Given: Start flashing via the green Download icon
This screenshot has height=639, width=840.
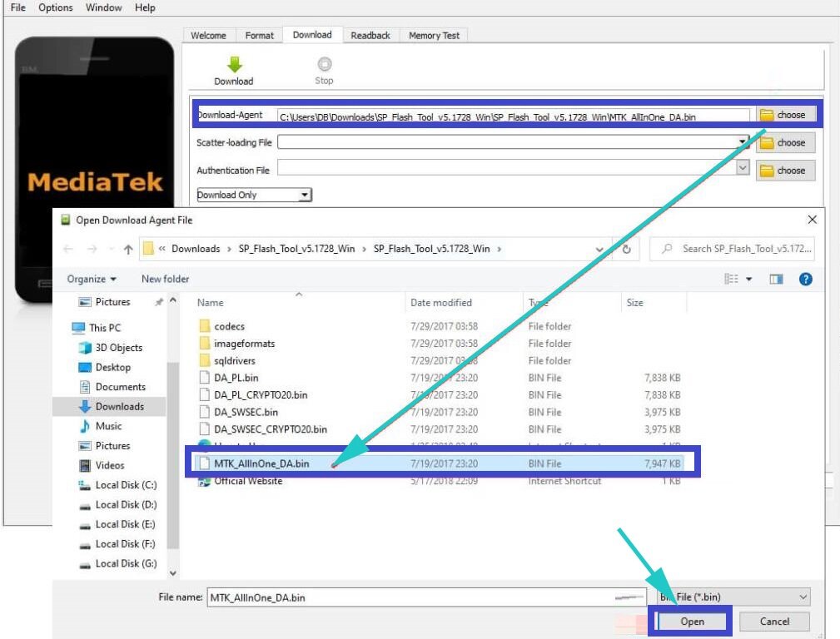Looking at the screenshot, I should 233,67.
